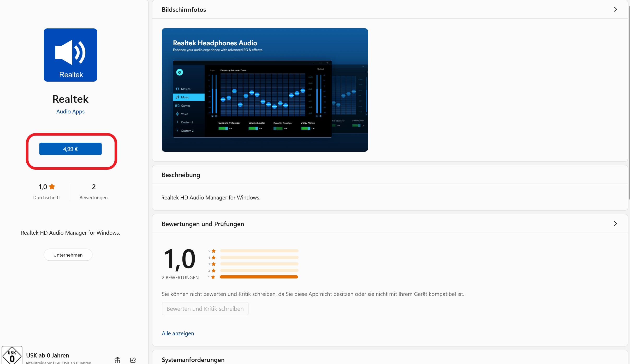The image size is (630, 364).
Task: Open the Beschreibung section header
Action: [181, 175]
